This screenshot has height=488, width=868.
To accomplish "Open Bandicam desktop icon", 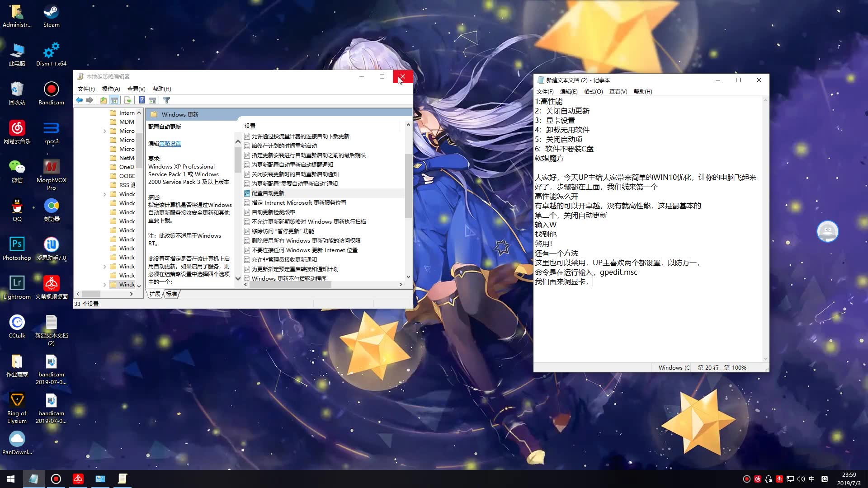I will pos(51,94).
